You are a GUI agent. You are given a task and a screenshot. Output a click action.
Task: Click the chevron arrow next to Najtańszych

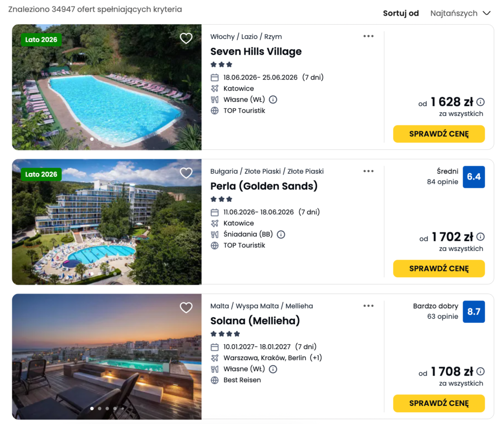(486, 13)
